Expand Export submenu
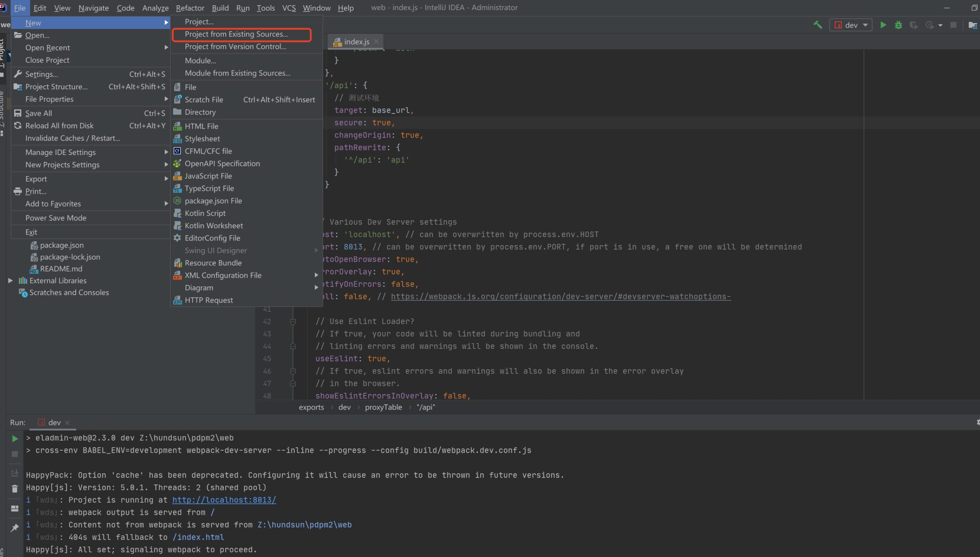Screen dimensions: 980x557 (90, 179)
